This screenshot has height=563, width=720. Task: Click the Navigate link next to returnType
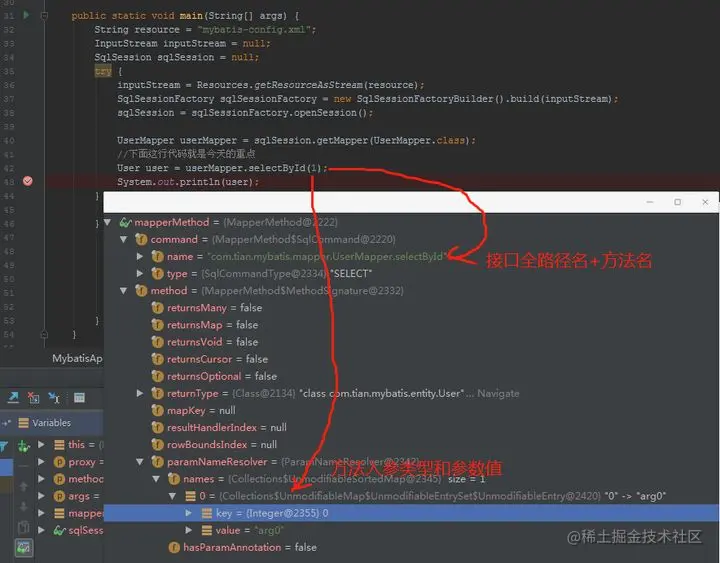pos(498,394)
